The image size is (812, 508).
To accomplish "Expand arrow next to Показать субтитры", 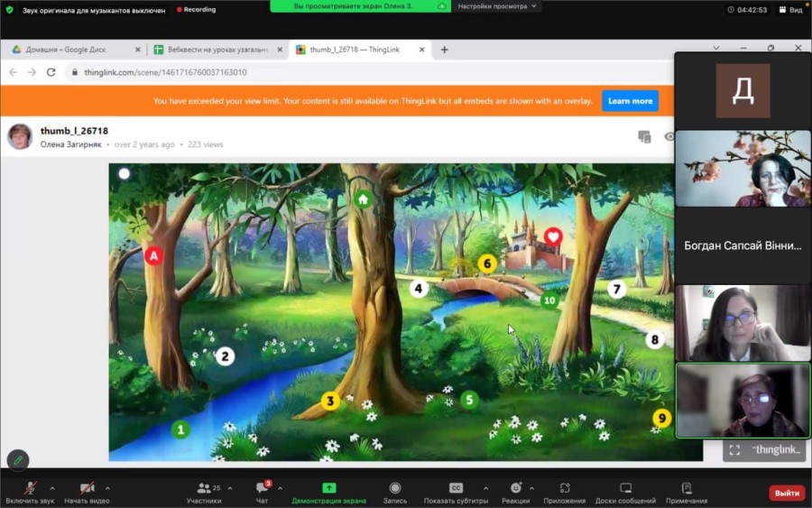I will [x=485, y=488].
